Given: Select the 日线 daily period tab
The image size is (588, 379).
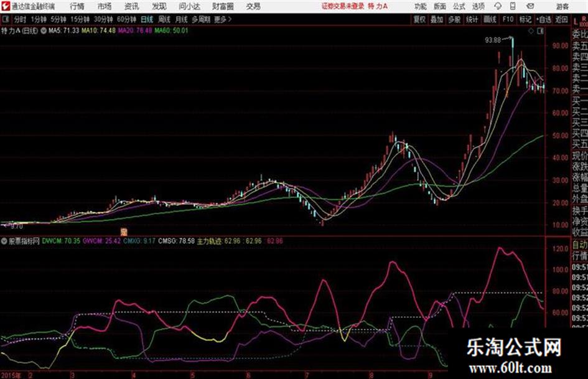Looking at the screenshot, I should (147, 19).
